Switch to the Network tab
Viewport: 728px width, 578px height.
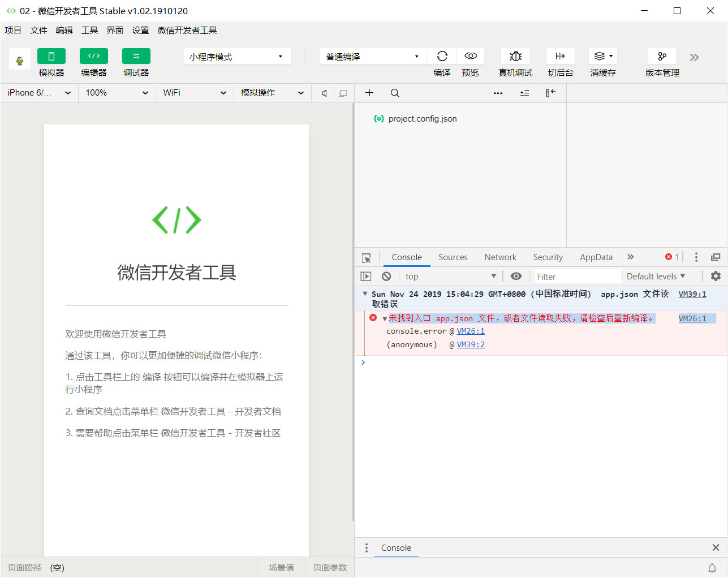501,257
